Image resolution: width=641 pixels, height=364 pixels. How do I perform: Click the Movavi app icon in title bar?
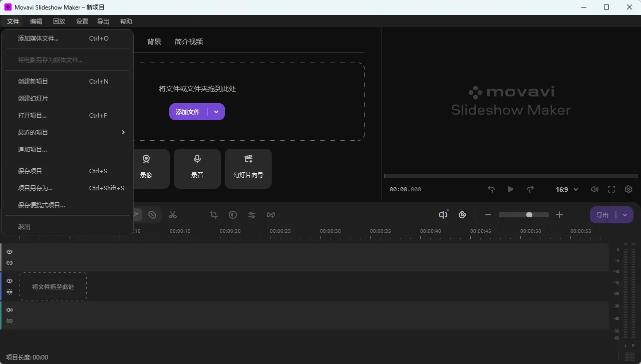click(x=8, y=7)
